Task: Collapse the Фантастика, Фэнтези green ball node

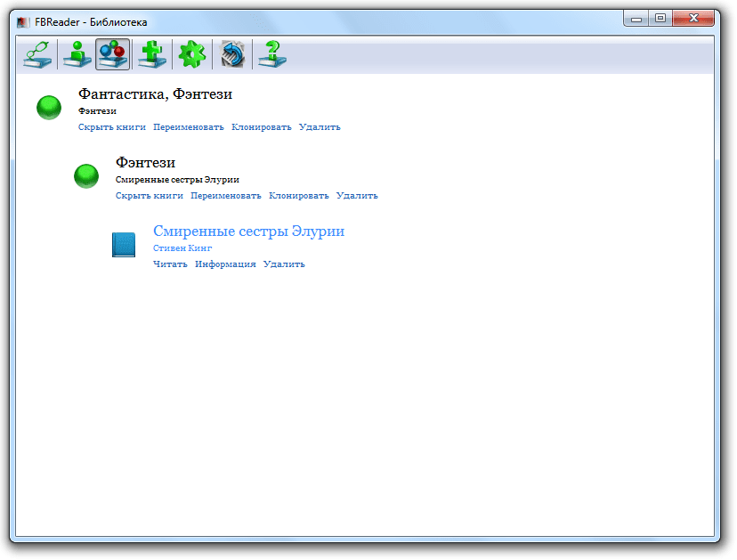Action: coord(49,108)
